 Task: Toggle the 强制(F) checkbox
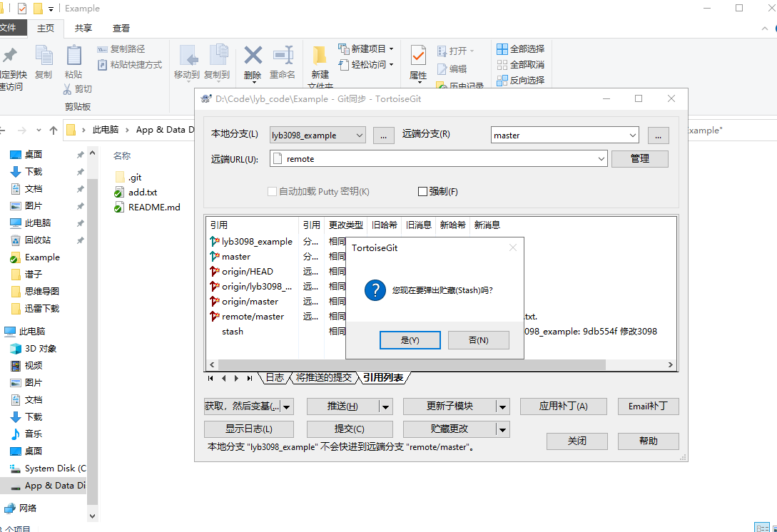point(422,192)
